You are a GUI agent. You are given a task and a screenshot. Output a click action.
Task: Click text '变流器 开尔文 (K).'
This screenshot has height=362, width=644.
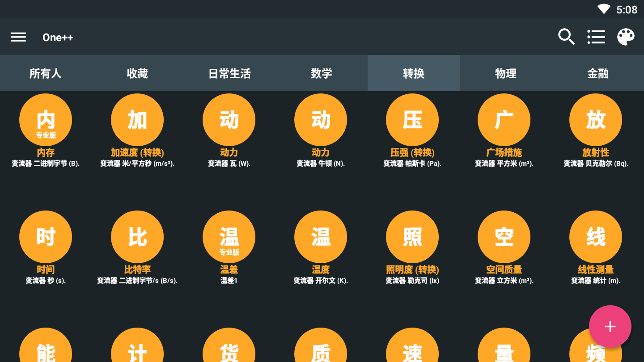click(x=321, y=281)
